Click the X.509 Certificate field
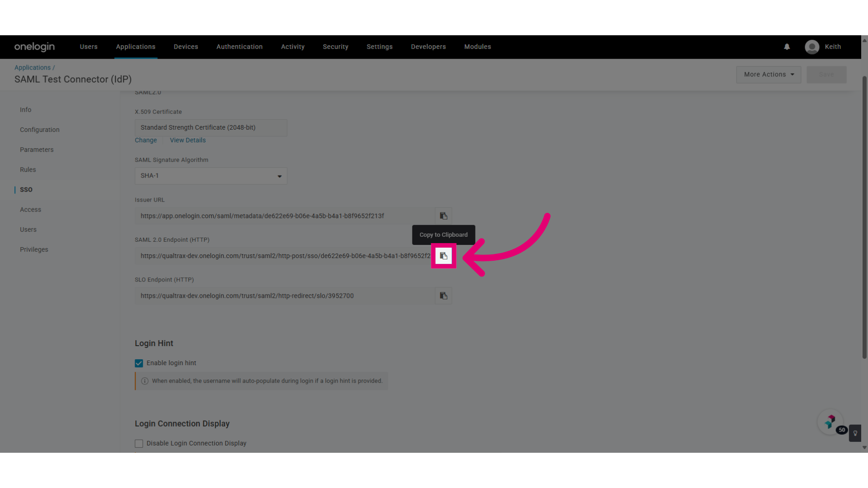Viewport: 868px width, 488px height. pos(211,128)
